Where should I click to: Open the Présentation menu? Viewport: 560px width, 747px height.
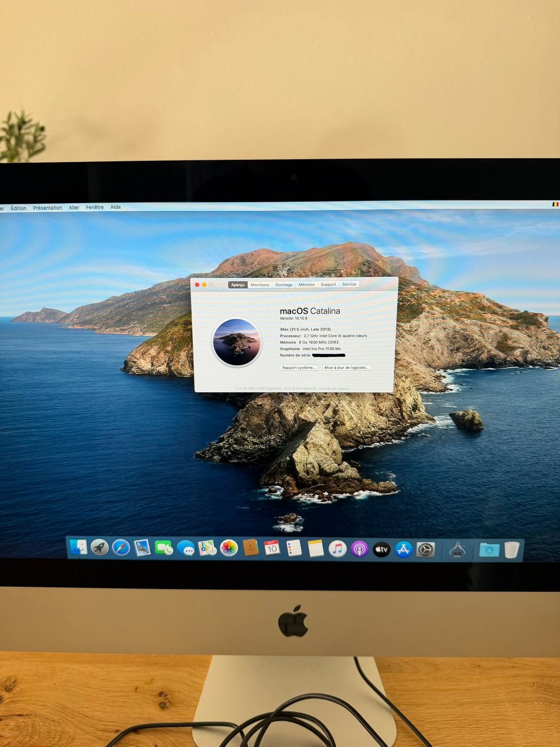(x=48, y=208)
